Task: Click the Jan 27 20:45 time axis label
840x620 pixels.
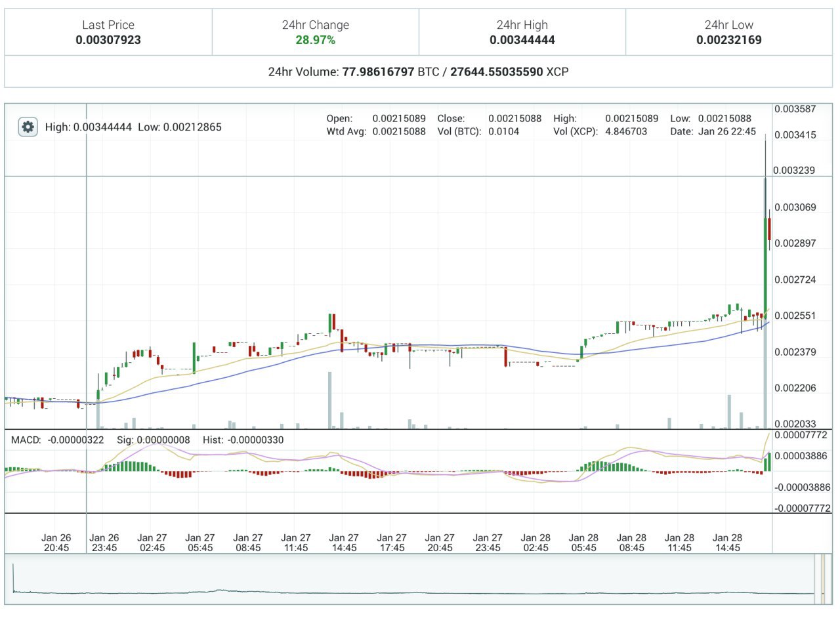Action: point(440,543)
